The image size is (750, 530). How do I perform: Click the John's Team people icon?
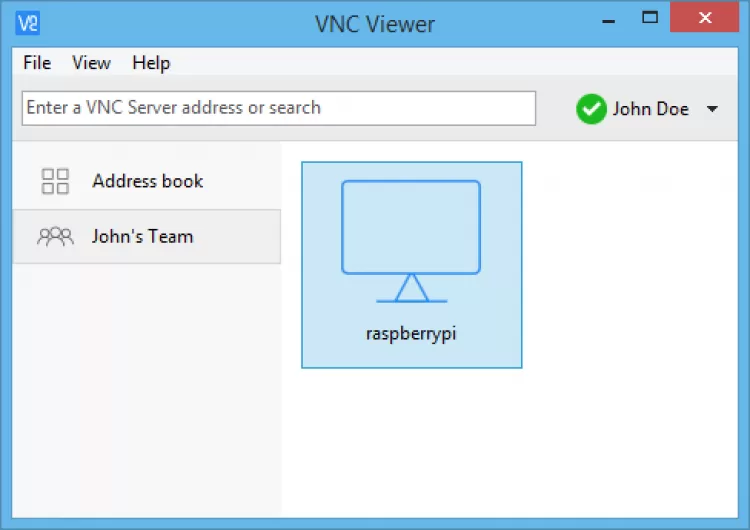coord(55,236)
